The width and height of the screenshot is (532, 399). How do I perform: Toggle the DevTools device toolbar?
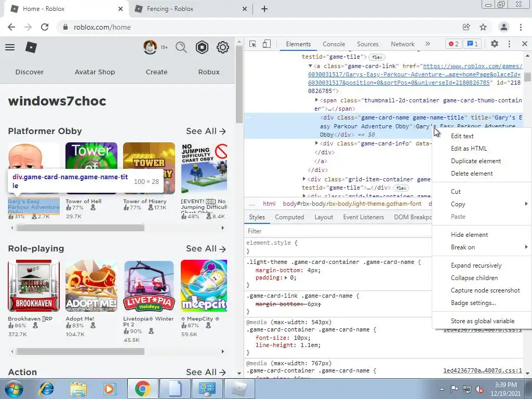[267, 44]
